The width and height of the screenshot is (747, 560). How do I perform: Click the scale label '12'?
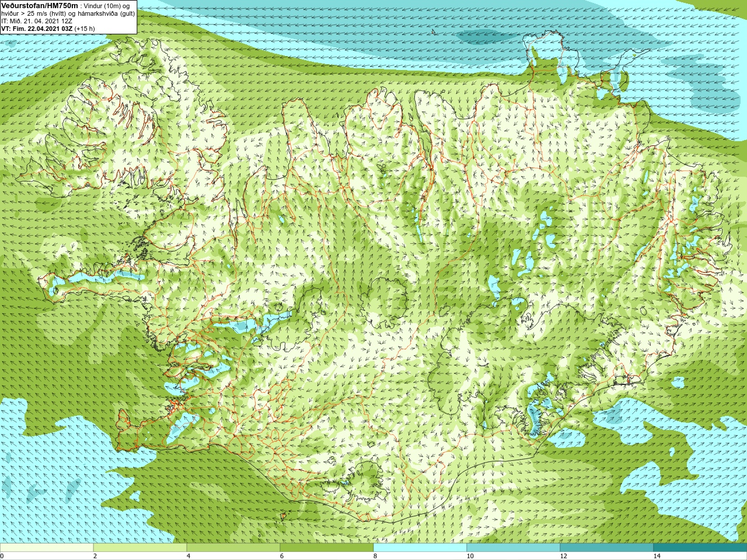click(563, 556)
